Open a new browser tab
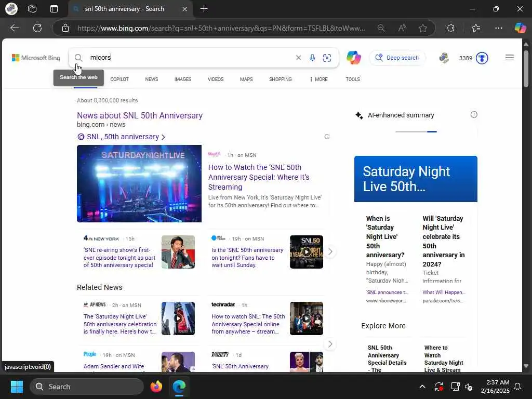This screenshot has height=399, width=532. pyautogui.click(x=204, y=9)
